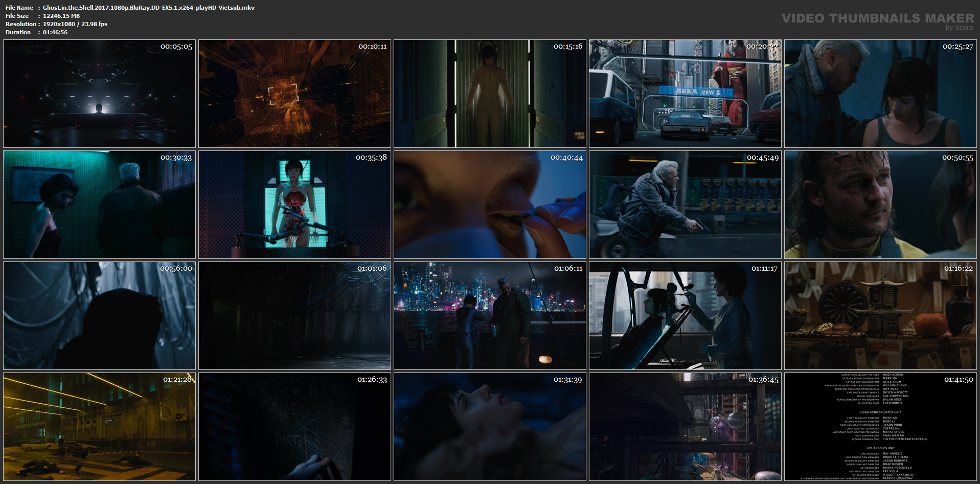Select the thumbnail stamped 01:36:45
The image size is (980, 484).
coord(685,427)
